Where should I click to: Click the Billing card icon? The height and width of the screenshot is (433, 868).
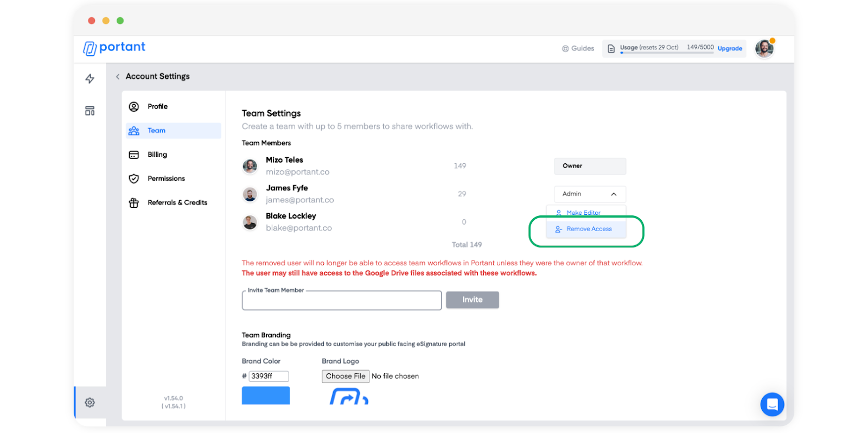pos(134,155)
